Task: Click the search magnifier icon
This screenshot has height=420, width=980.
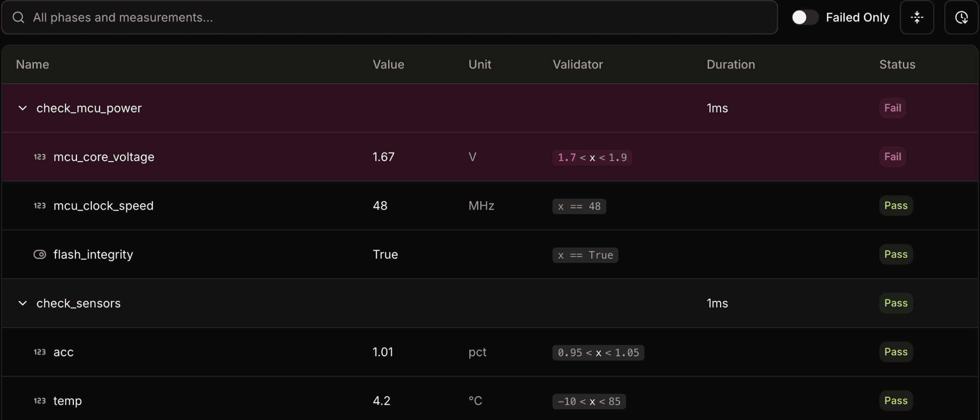Action: (x=18, y=17)
